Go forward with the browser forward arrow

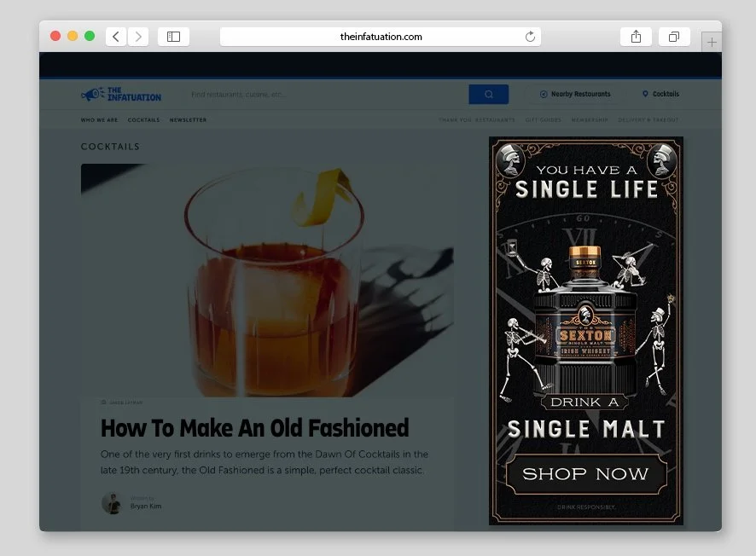click(x=138, y=37)
